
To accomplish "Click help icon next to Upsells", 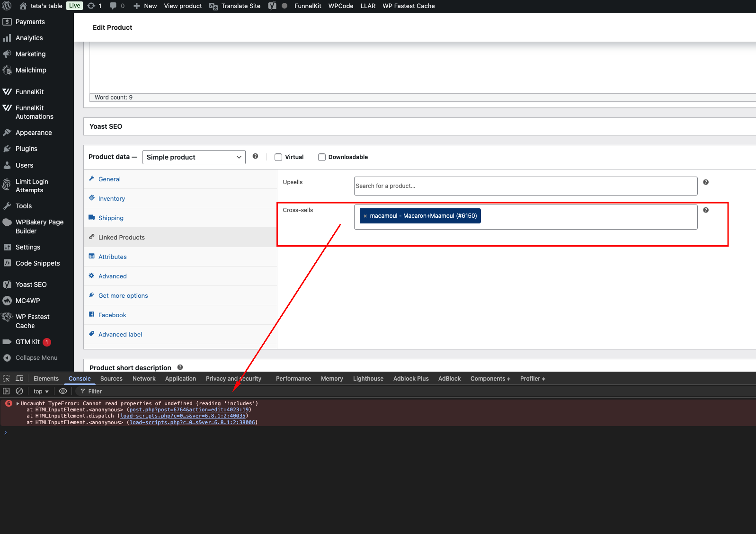I will tap(706, 182).
